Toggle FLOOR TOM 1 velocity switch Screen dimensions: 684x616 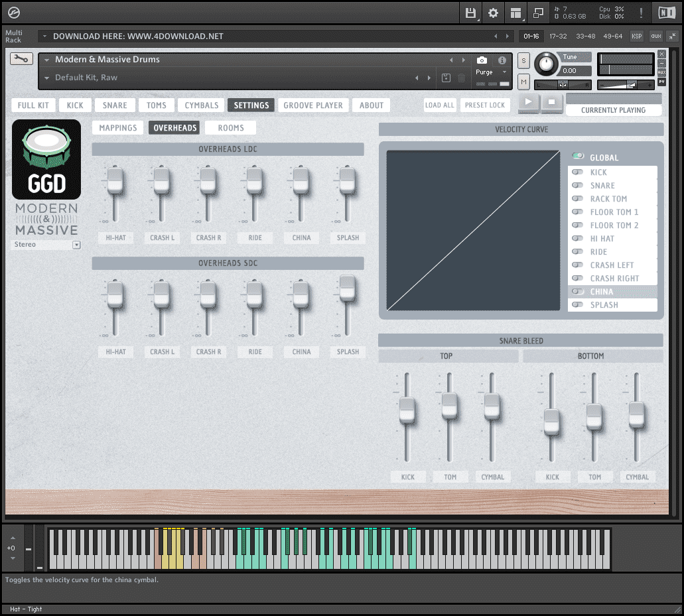(578, 212)
